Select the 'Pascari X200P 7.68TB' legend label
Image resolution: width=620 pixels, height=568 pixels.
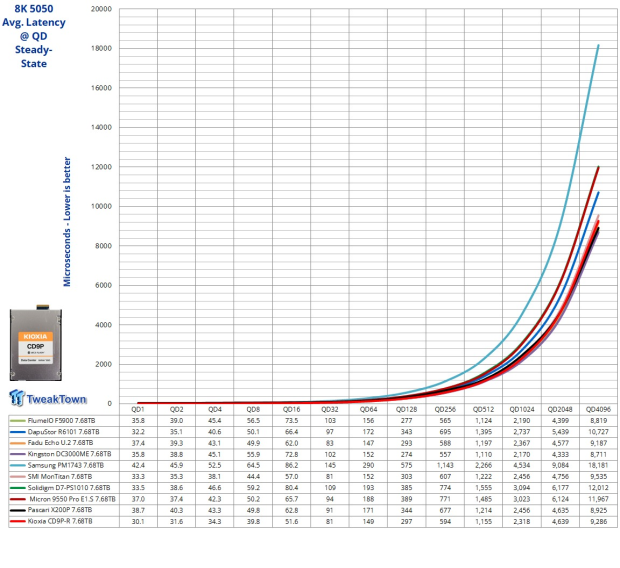point(60,510)
